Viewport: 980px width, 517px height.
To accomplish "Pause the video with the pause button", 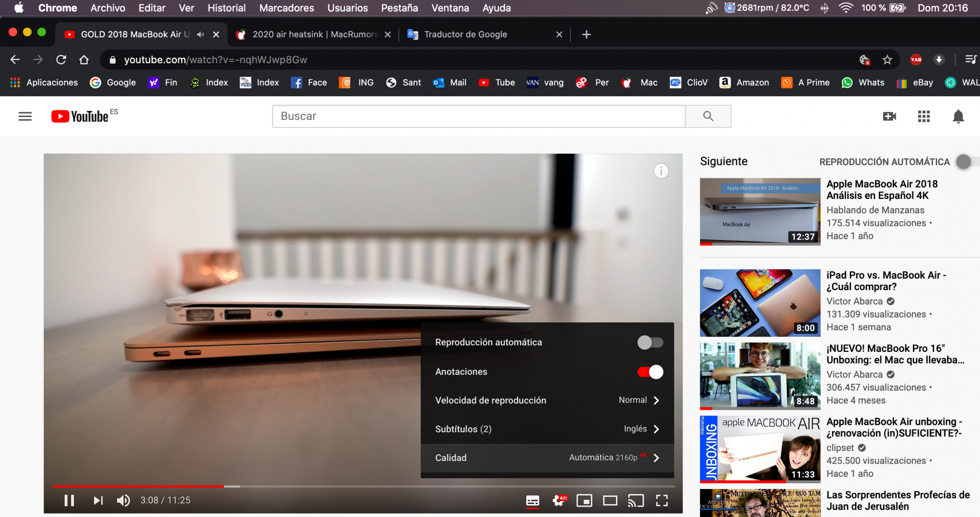I will (x=69, y=500).
